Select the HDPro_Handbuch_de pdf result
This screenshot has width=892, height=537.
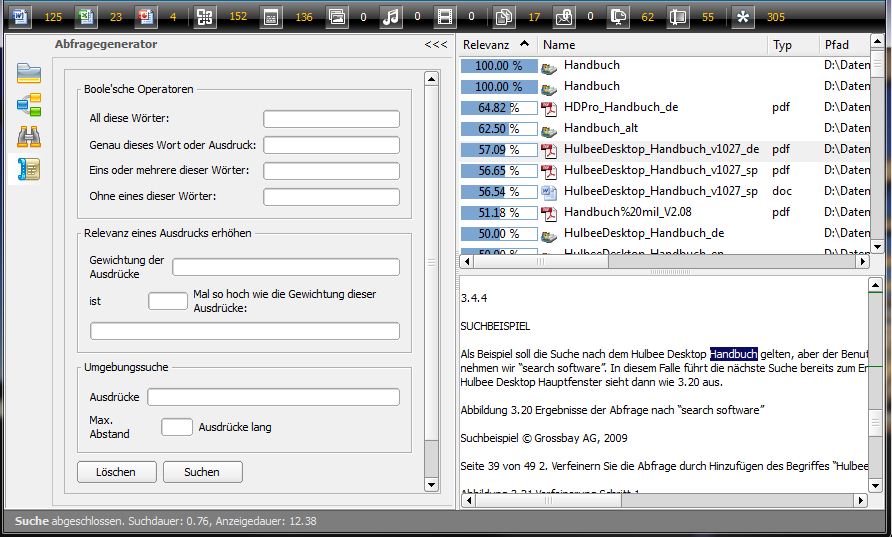[621, 107]
